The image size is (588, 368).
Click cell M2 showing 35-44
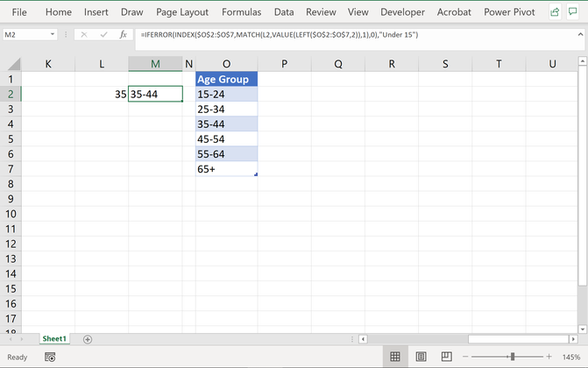tap(155, 94)
